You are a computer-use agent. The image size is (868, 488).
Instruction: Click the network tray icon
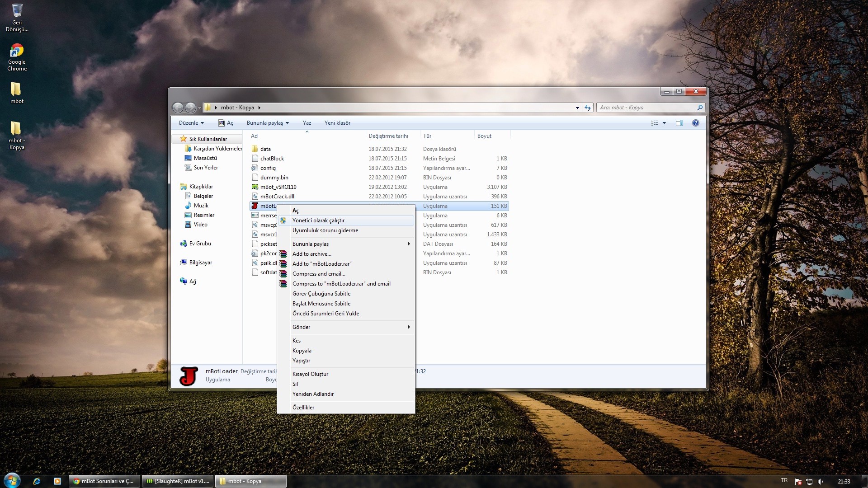coord(809,482)
